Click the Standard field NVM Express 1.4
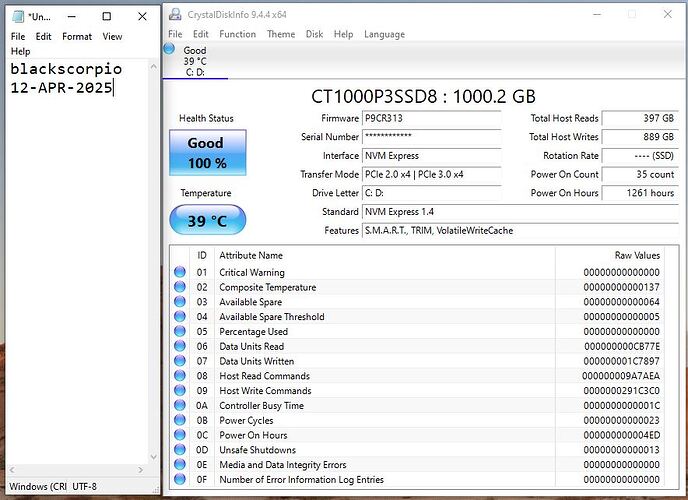Screen dimensions: 688x500 [520, 212]
